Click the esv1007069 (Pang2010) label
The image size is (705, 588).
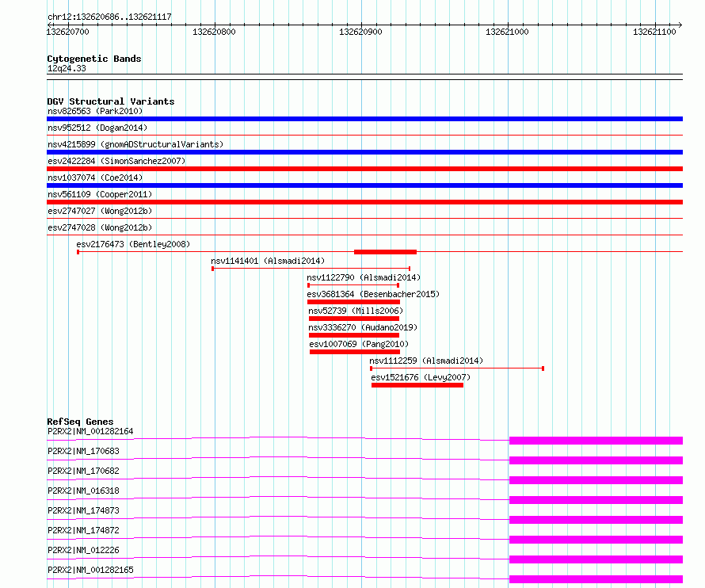click(359, 344)
